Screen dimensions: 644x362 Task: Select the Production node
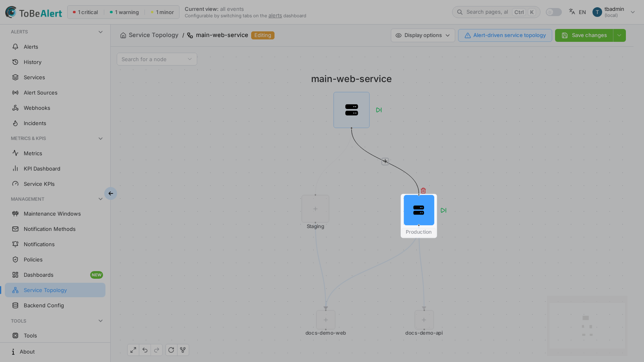pos(419,210)
